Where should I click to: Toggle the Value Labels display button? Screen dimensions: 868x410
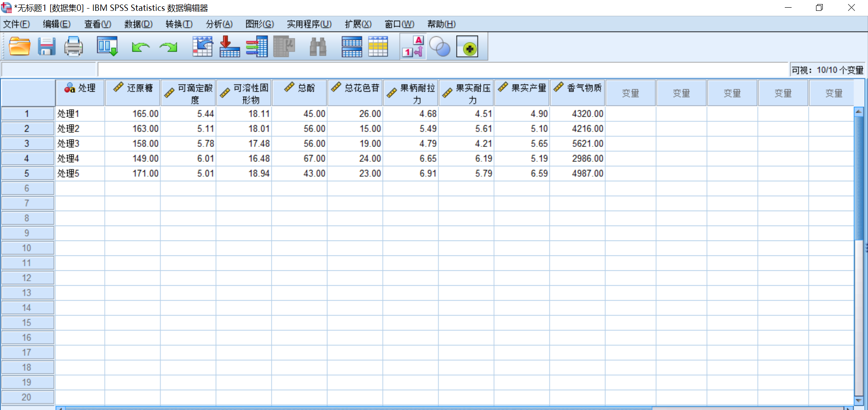(413, 47)
